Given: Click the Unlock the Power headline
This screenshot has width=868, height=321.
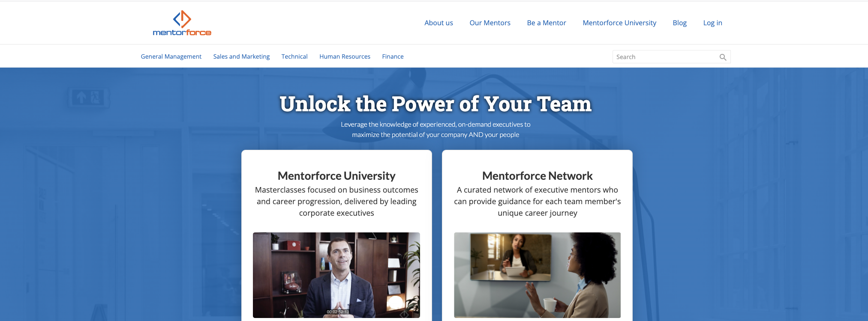Looking at the screenshot, I should click(x=436, y=104).
